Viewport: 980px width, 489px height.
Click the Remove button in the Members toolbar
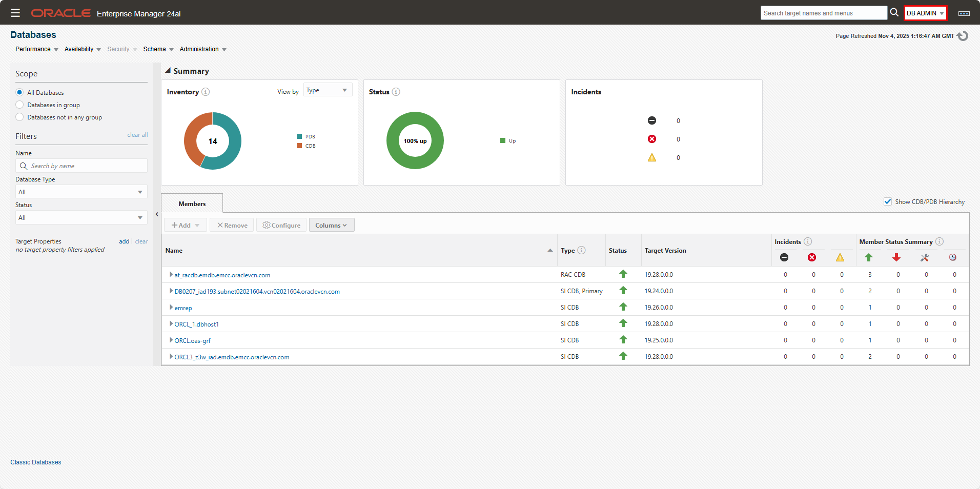coord(231,225)
